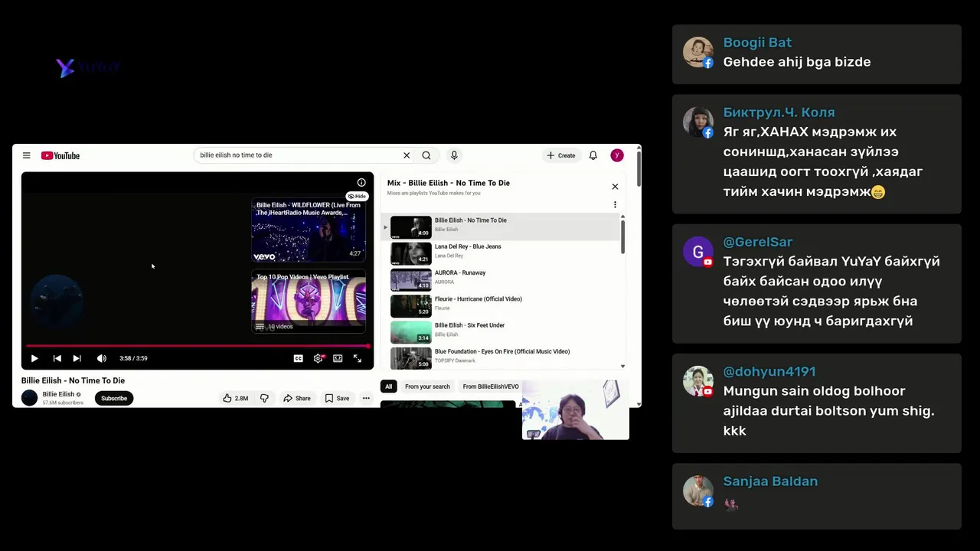This screenshot has width=980, height=551.
Task: Open notifications bell
Action: click(x=593, y=155)
